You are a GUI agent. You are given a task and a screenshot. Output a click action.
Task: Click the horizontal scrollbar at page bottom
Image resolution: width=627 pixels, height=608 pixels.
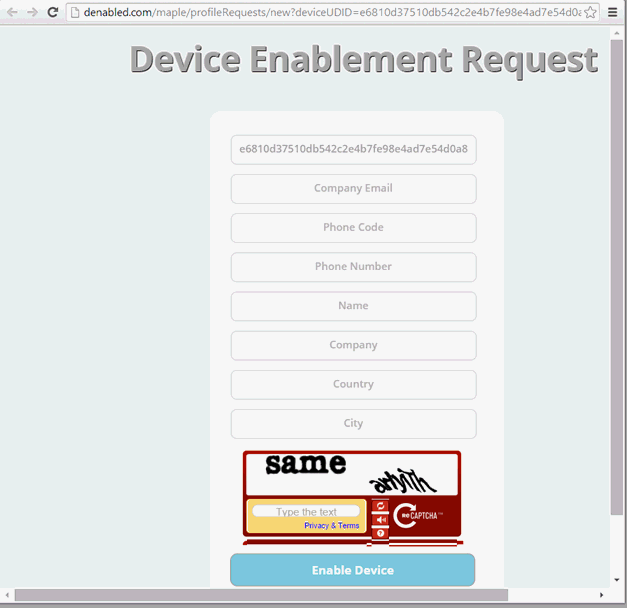260,595
